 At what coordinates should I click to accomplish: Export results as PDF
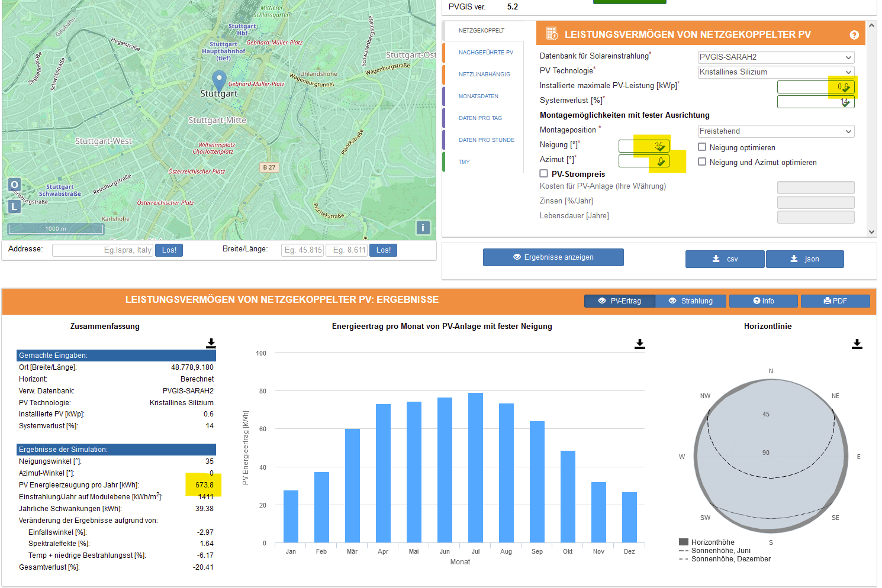(835, 301)
